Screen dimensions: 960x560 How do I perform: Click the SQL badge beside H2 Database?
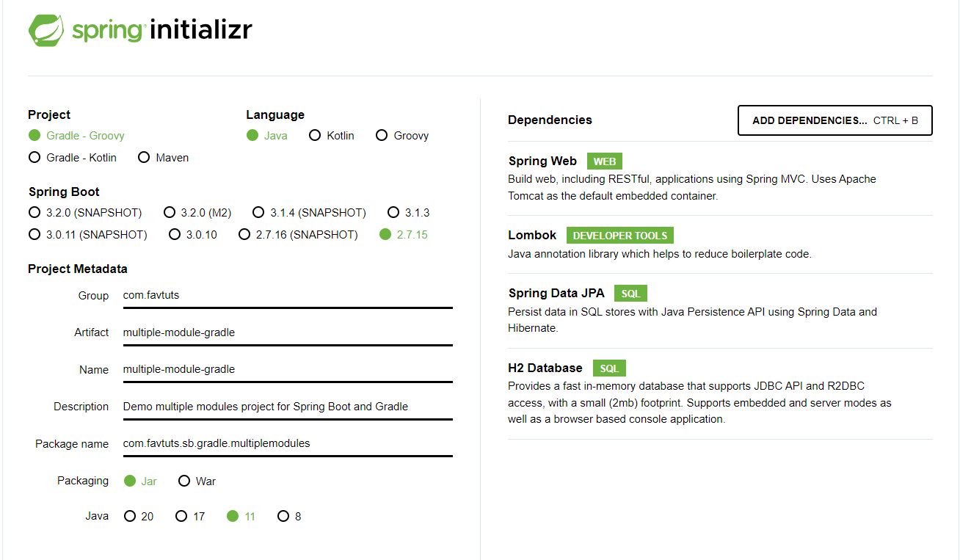[609, 368]
